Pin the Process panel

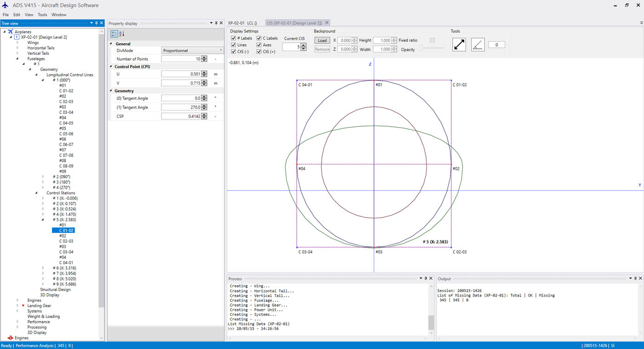425,279
